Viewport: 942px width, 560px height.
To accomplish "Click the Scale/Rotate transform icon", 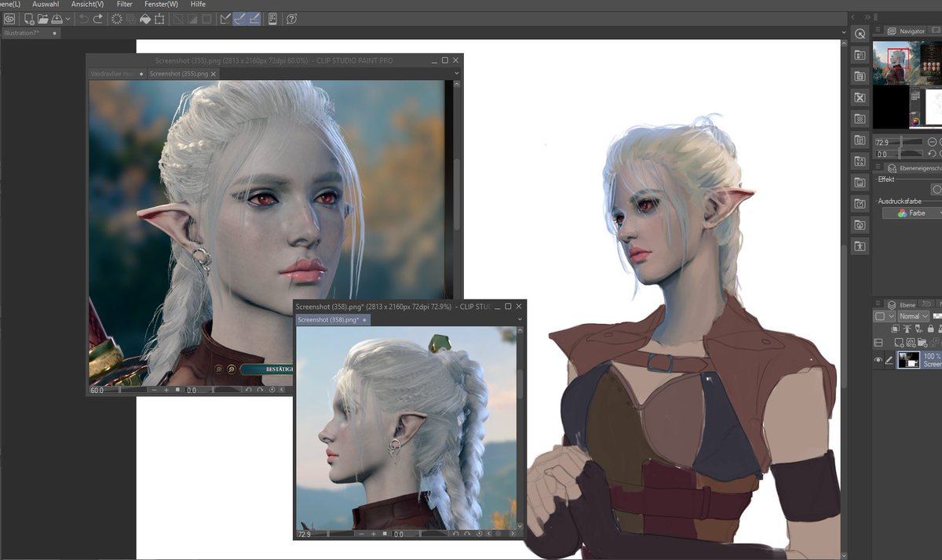I will click(x=159, y=19).
